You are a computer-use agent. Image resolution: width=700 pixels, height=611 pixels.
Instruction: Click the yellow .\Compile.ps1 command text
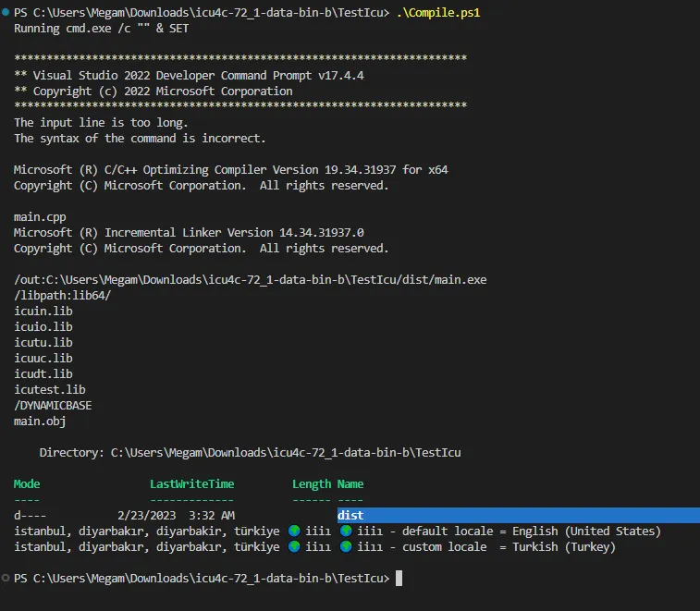[438, 13]
